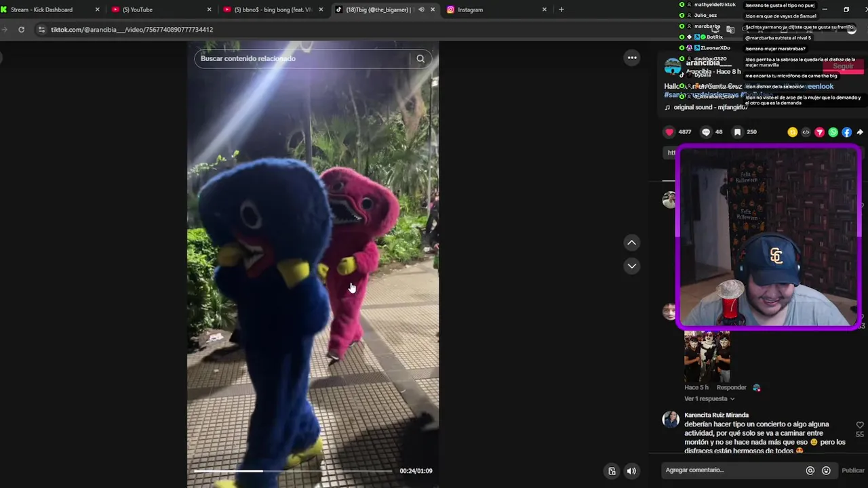Mute the TikTok tab audio icon
The image size is (868, 488).
[x=421, y=9]
